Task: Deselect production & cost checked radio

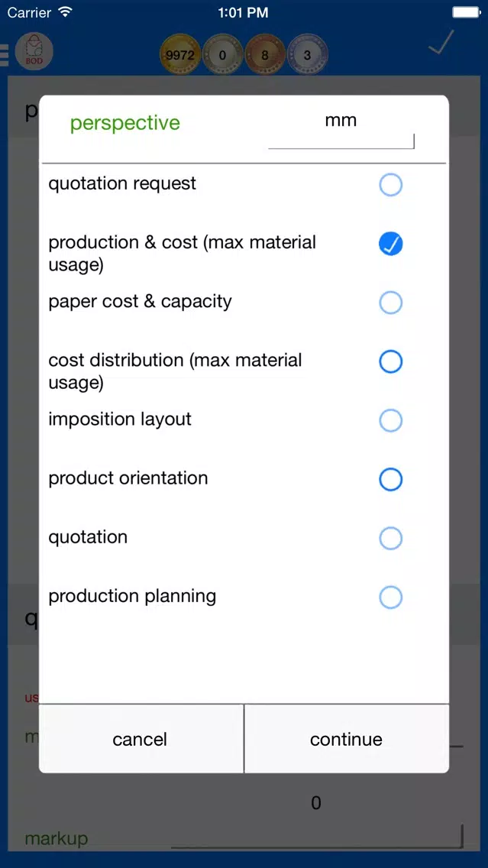Action: click(x=390, y=244)
